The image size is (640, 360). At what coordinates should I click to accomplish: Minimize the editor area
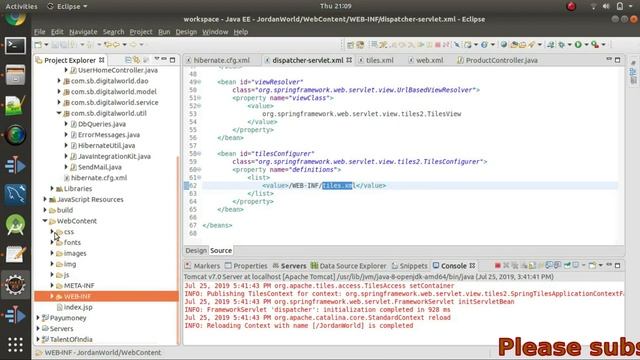609,60
